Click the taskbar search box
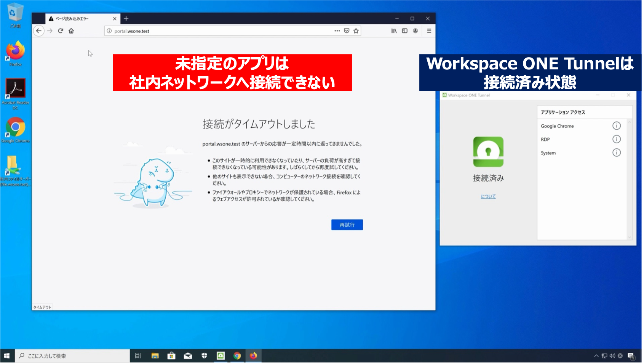The height and width of the screenshot is (363, 644). click(x=72, y=356)
